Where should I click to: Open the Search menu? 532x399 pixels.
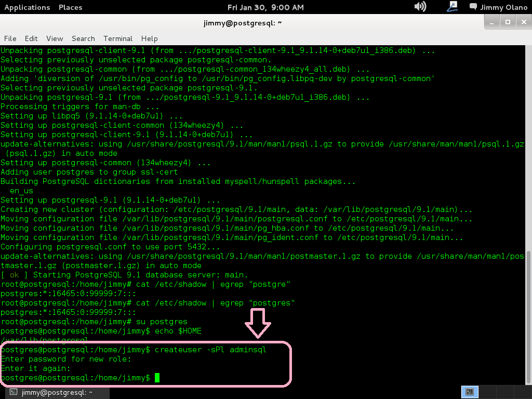[83, 38]
